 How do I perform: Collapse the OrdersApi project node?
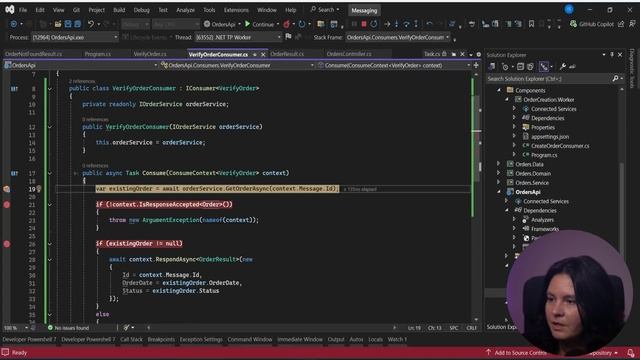click(499, 192)
